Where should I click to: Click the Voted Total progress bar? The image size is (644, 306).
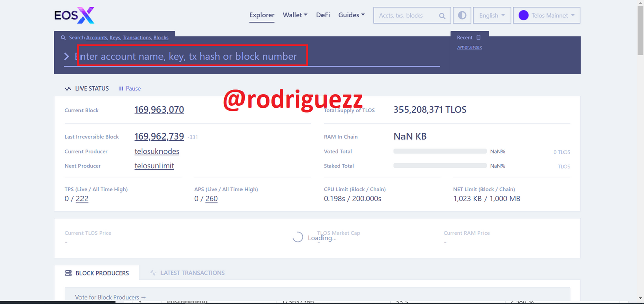[x=440, y=151]
